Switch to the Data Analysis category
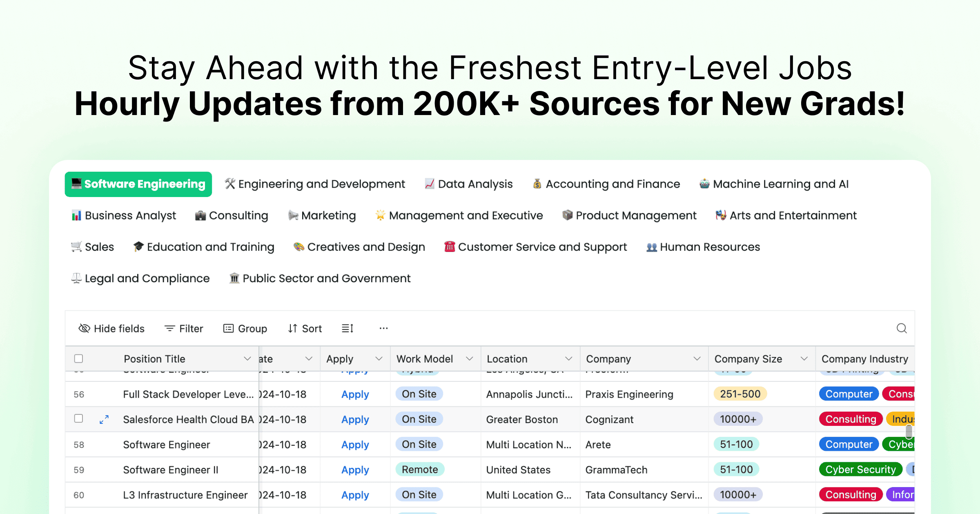Screen dimensions: 980x514 click(469, 184)
